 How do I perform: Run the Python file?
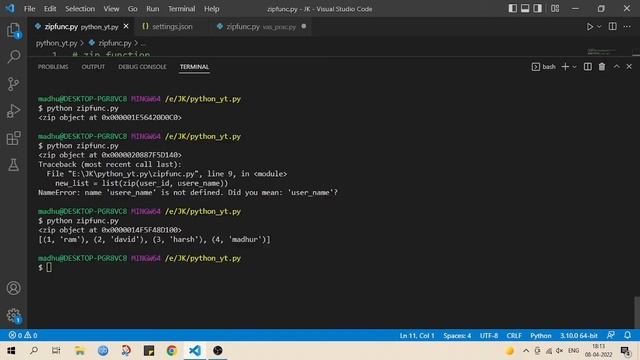click(589, 27)
